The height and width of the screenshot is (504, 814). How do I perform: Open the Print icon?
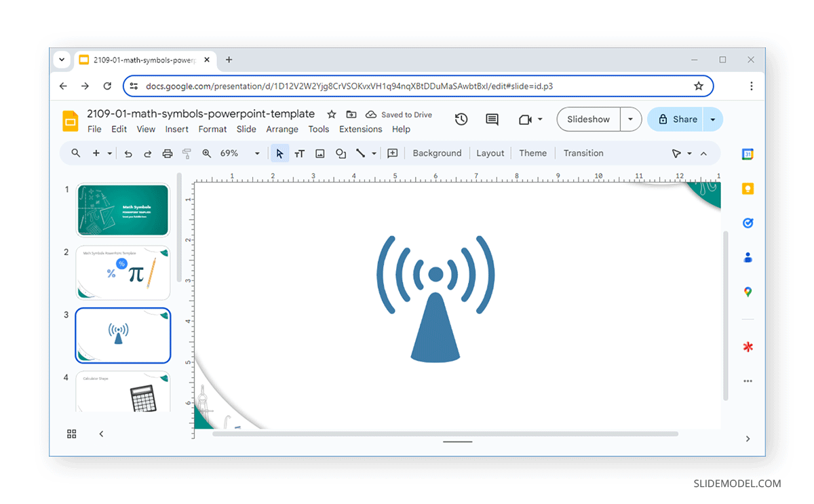pos(168,153)
